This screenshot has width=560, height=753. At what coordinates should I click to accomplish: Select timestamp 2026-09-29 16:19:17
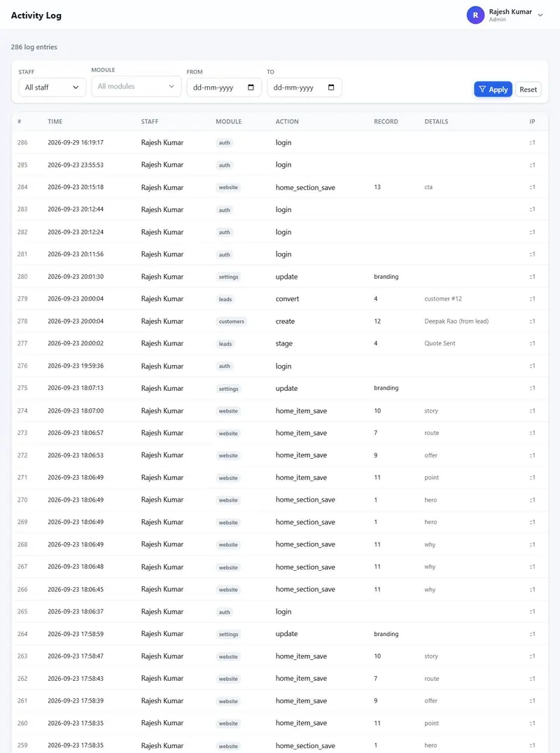pos(76,143)
